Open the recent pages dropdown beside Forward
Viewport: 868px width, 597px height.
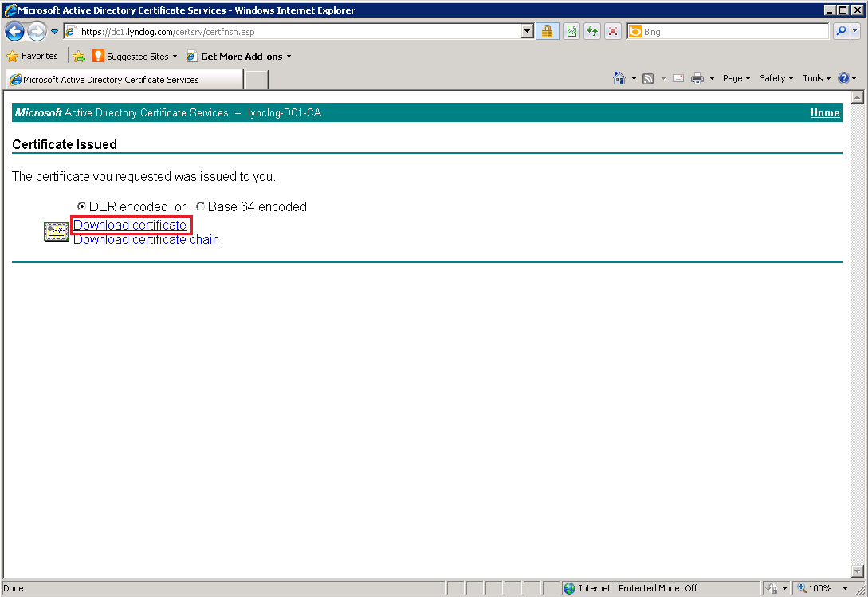pyautogui.click(x=54, y=32)
